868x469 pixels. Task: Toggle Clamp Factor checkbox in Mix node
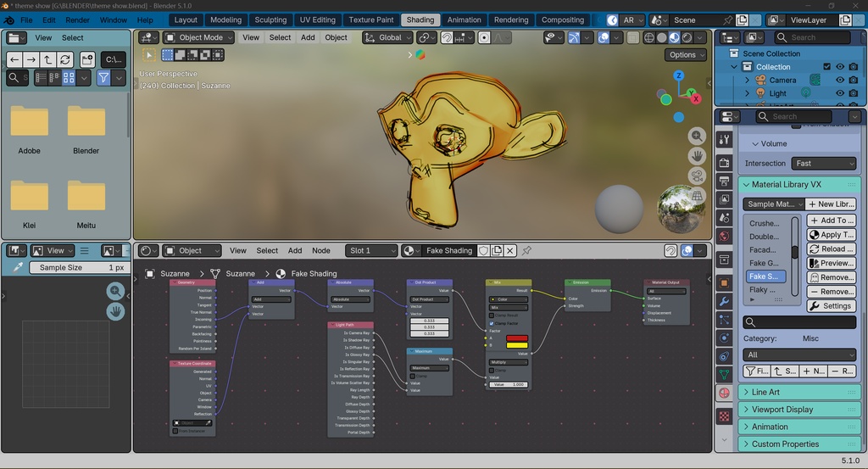coord(491,323)
